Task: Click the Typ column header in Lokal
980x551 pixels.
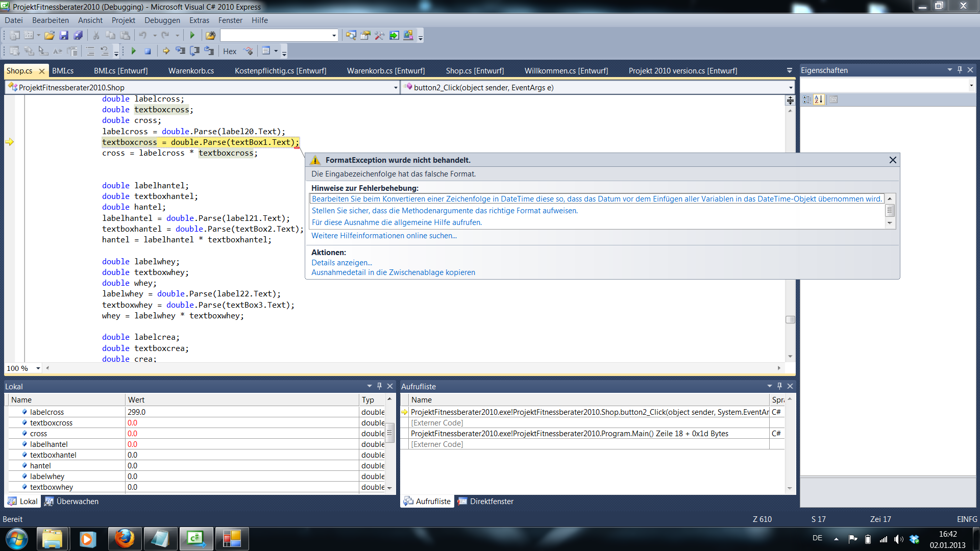Action: coord(372,400)
